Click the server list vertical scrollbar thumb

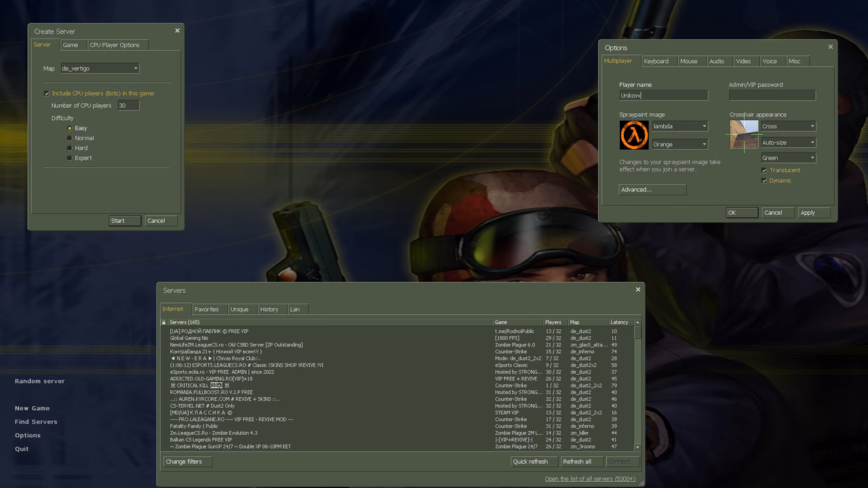[637, 333]
